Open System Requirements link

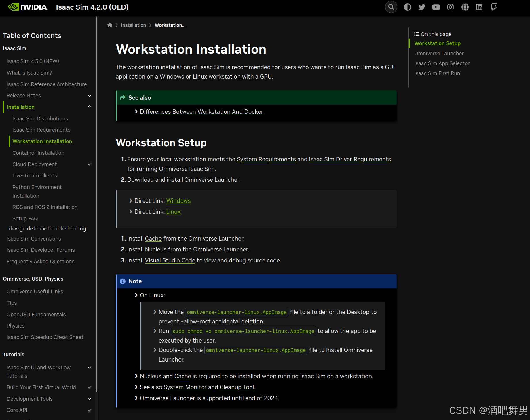(266, 159)
